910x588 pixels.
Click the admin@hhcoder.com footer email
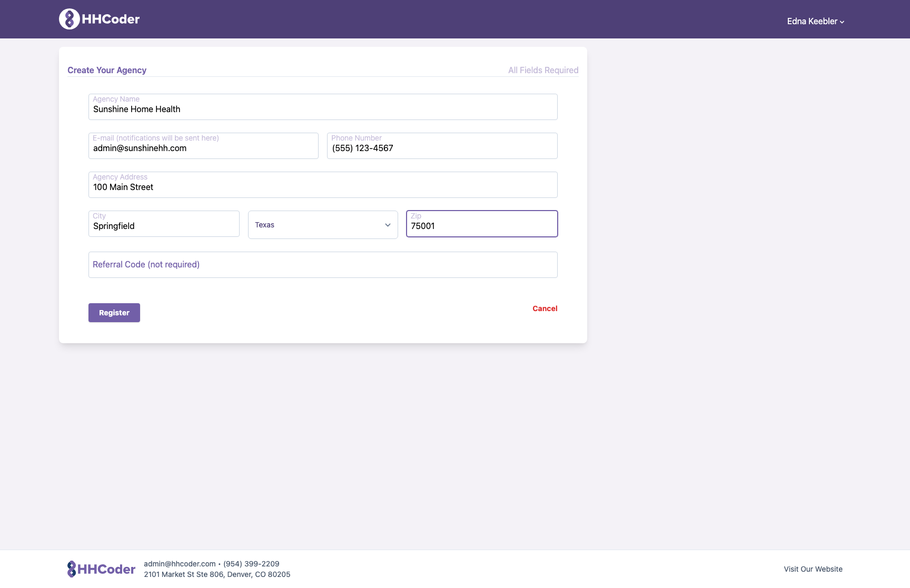(x=180, y=563)
